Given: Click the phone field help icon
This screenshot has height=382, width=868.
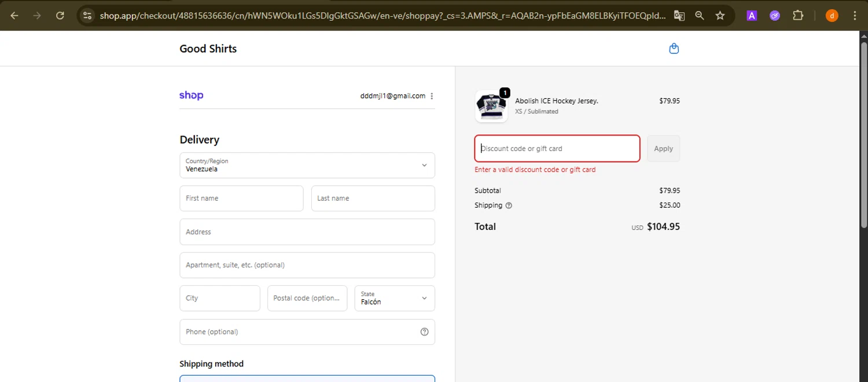Looking at the screenshot, I should 424,332.
